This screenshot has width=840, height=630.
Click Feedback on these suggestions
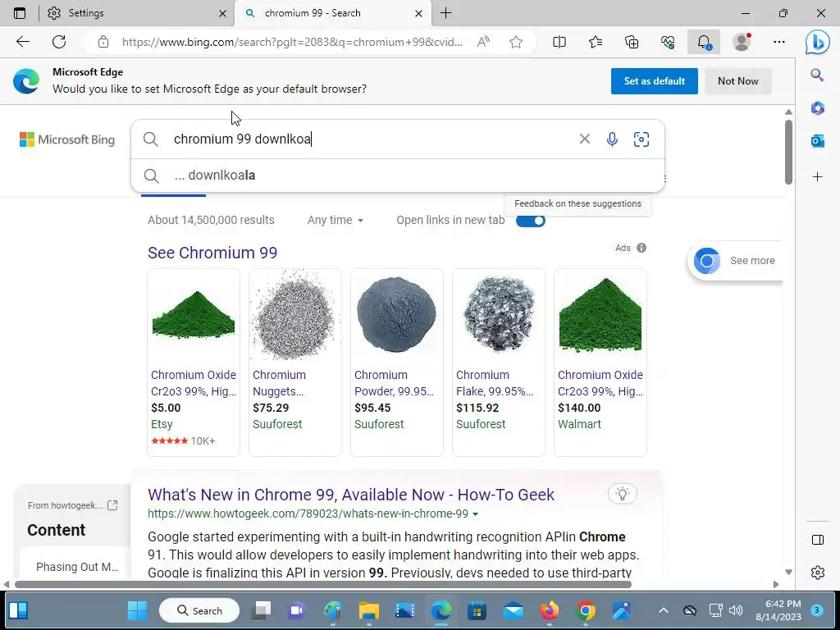(577, 203)
